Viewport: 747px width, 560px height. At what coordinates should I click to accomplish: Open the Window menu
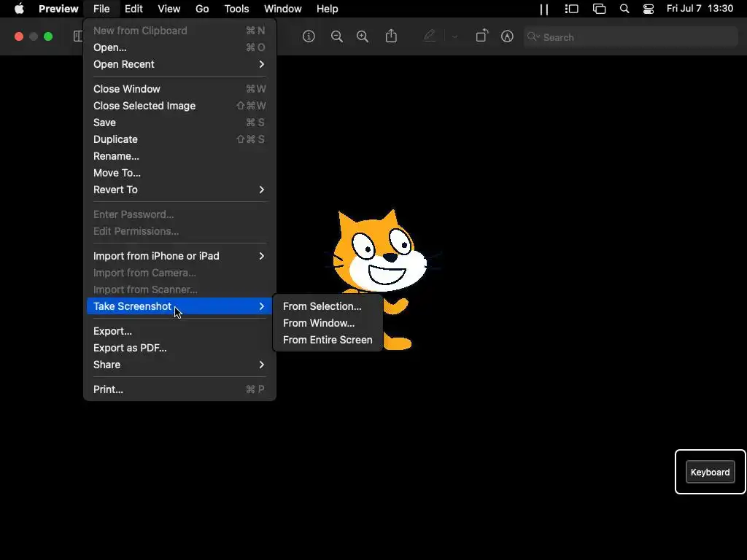[283, 9]
